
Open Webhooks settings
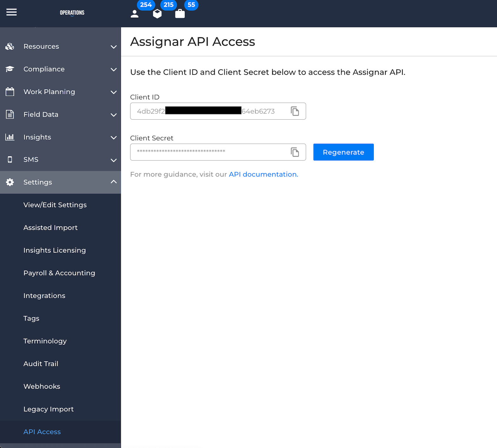(x=42, y=386)
